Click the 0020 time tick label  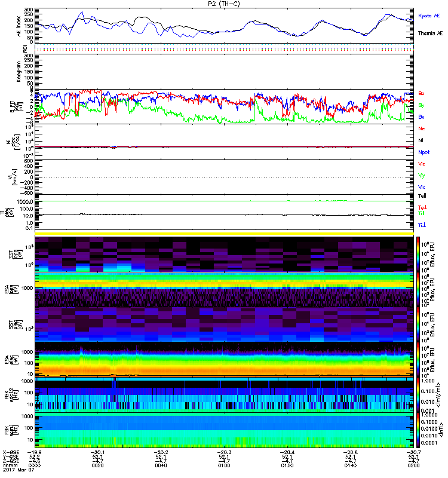pyautogui.click(x=98, y=465)
